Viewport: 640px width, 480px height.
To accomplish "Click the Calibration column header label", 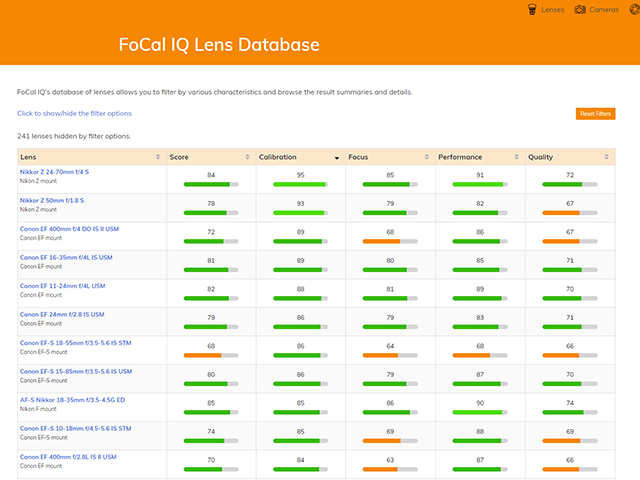I will click(278, 157).
